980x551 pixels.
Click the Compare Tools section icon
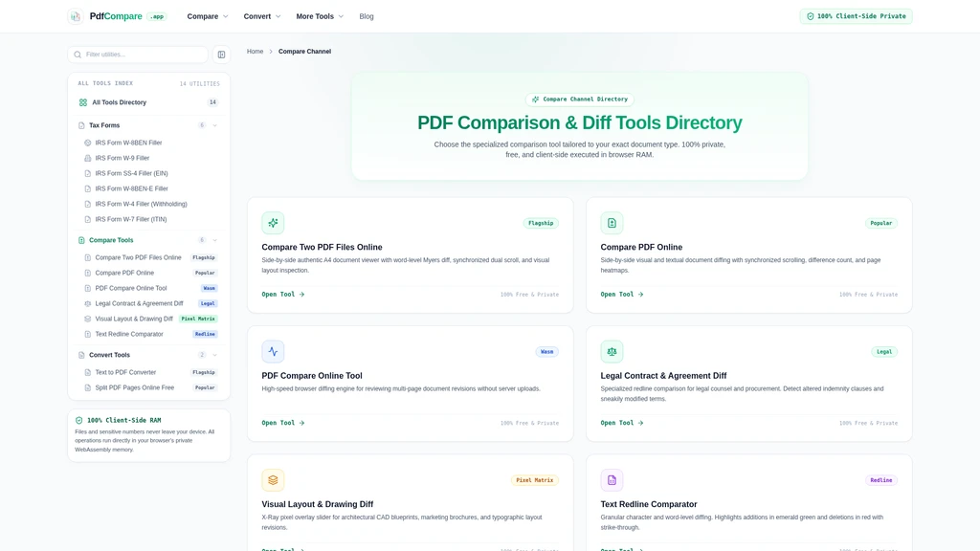[x=81, y=240]
